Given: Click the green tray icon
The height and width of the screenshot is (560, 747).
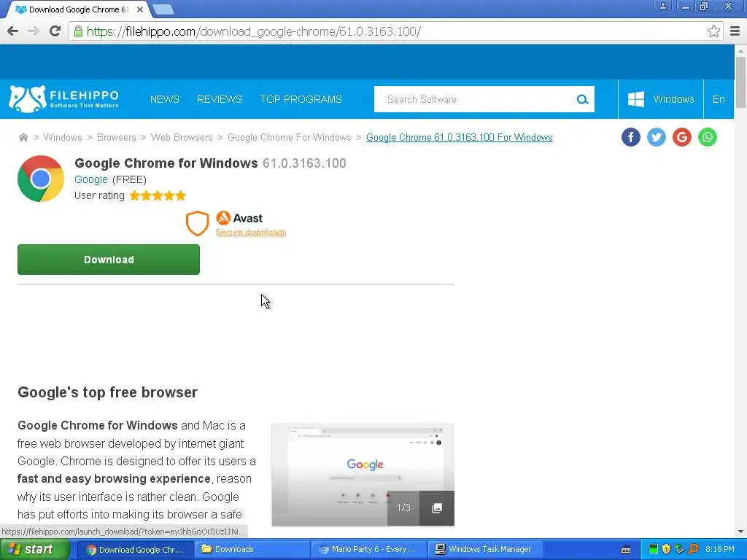Looking at the screenshot, I should coord(654,550).
